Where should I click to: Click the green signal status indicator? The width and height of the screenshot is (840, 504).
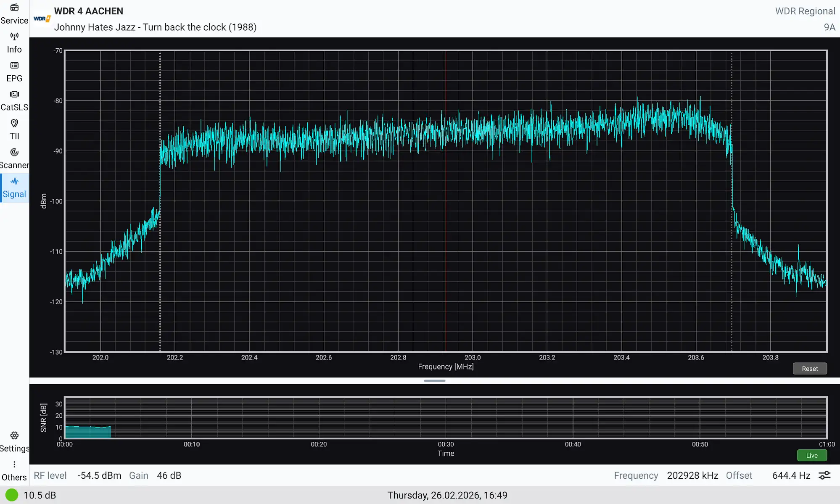click(x=12, y=495)
